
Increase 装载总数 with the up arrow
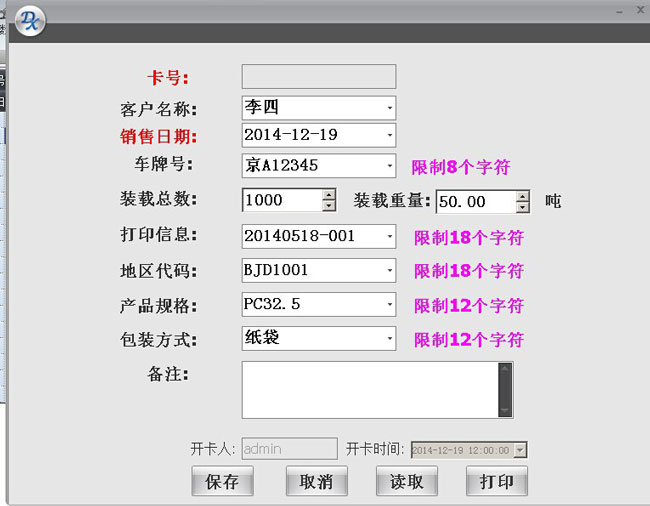tap(329, 194)
